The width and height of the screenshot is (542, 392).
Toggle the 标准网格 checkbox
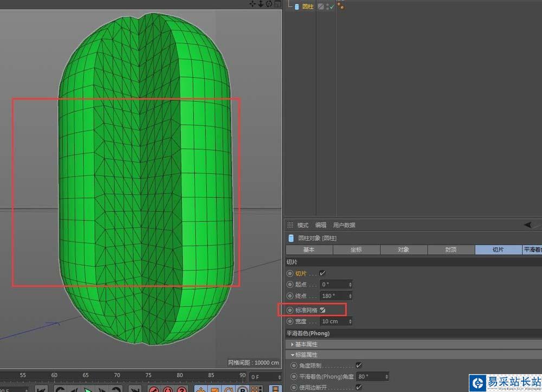[322, 310]
